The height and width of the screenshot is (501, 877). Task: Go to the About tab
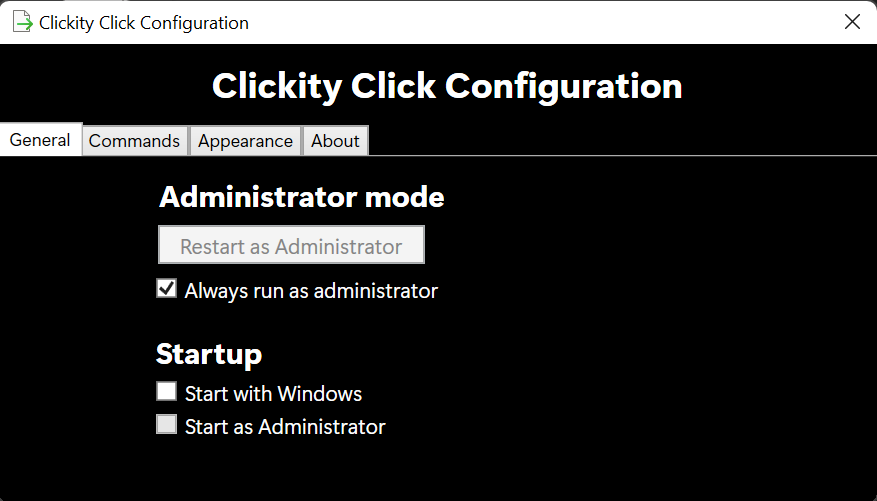coord(335,141)
